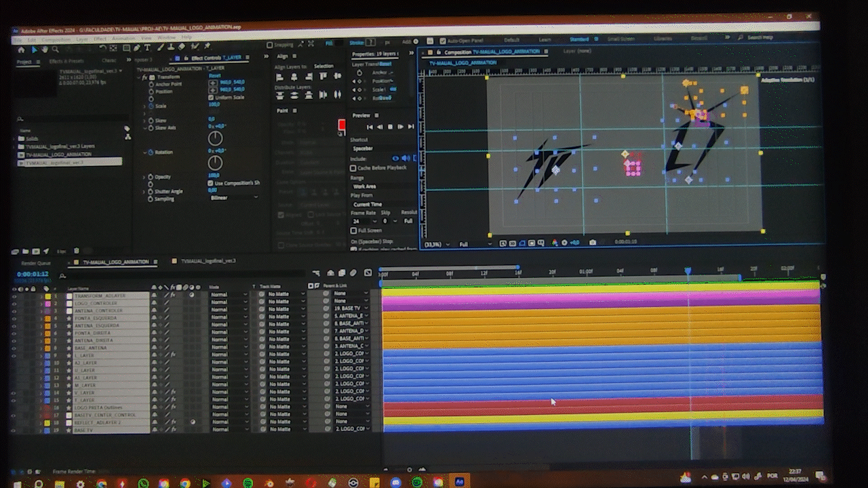Toggle include video eye in Preview panel
This screenshot has width=868, height=488.
pos(396,158)
